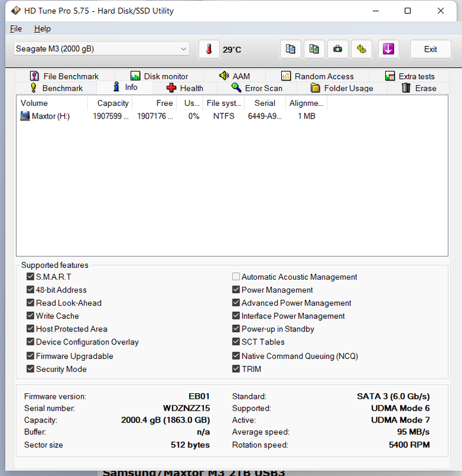Toggle the Interface Power Management checkbox
The image size is (462, 476).
pos(235,316)
